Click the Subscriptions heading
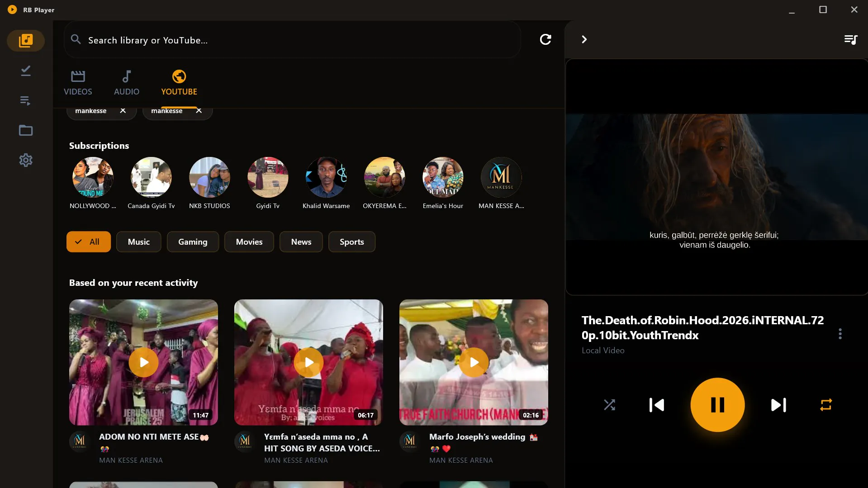The image size is (868, 488). (x=99, y=146)
